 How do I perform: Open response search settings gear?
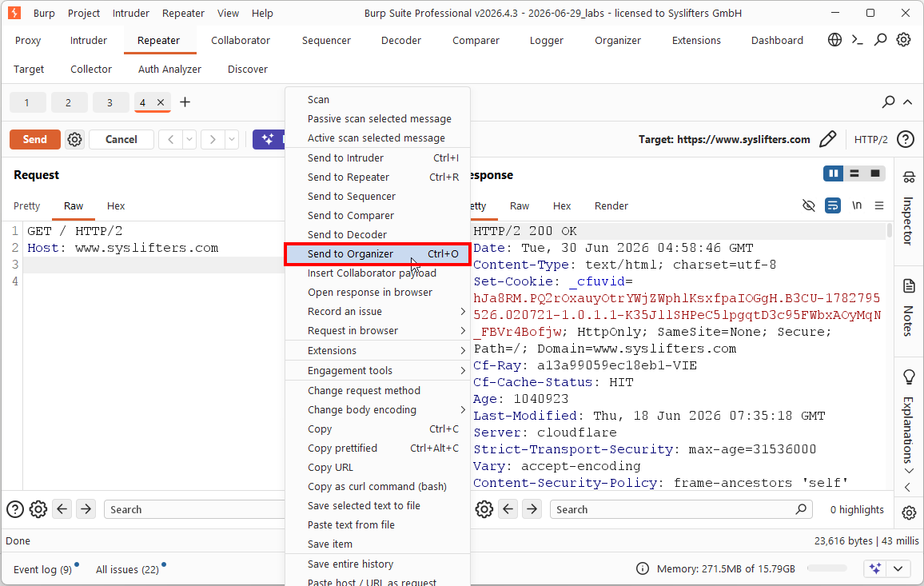coord(484,508)
